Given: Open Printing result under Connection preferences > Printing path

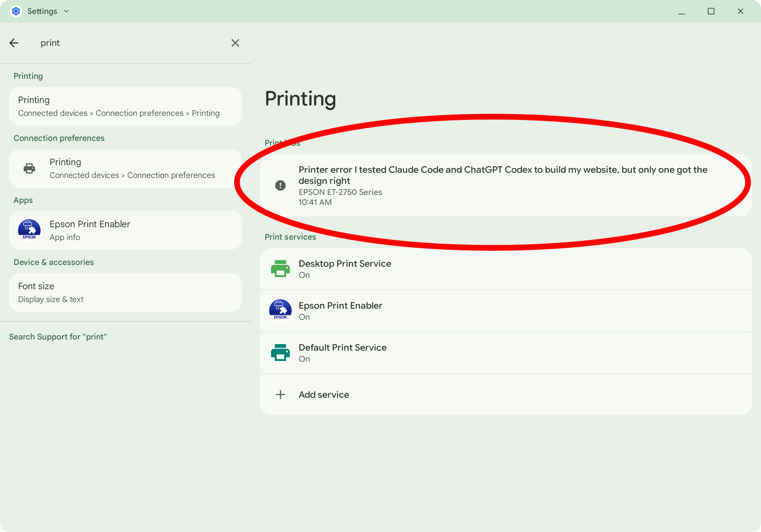Looking at the screenshot, I should [125, 106].
